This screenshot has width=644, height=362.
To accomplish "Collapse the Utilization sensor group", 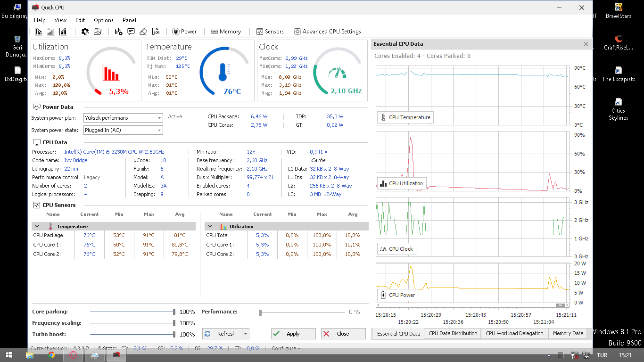I will click(210, 226).
